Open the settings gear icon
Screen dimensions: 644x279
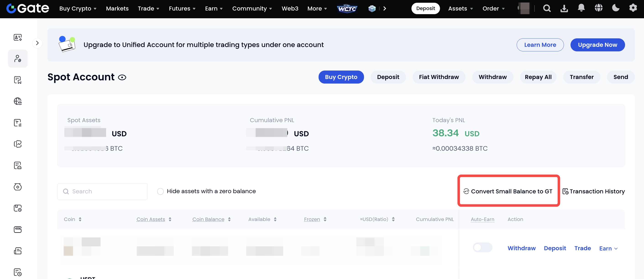point(633,8)
